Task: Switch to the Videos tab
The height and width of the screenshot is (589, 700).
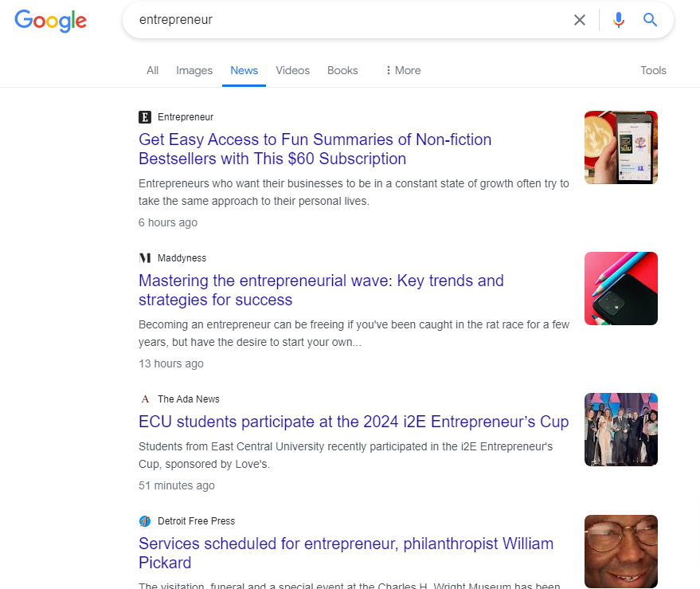Action: [x=292, y=71]
